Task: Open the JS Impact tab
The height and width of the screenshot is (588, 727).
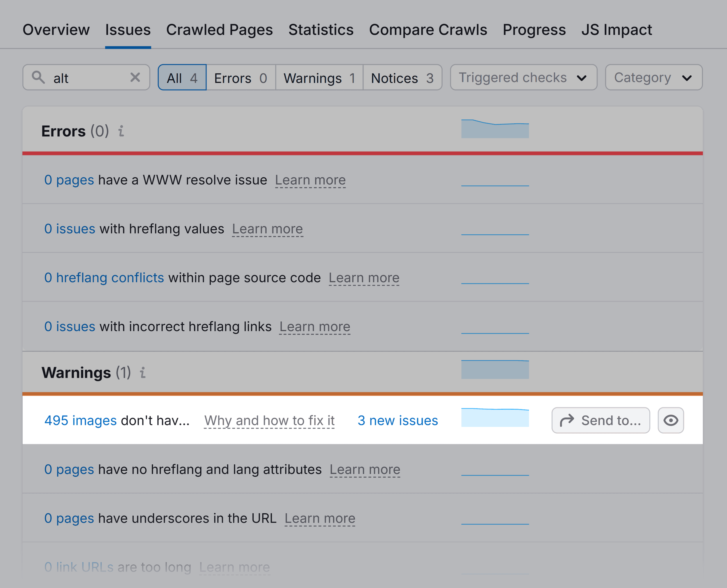Action: coord(616,30)
